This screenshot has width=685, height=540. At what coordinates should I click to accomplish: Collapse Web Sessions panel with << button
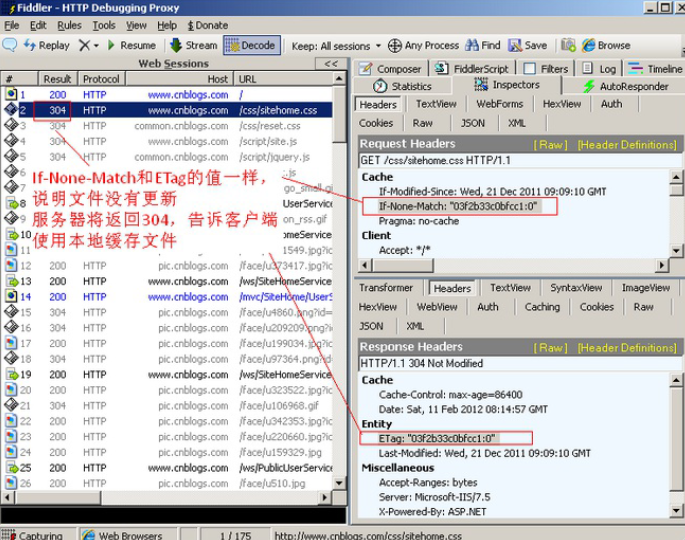coord(331,64)
